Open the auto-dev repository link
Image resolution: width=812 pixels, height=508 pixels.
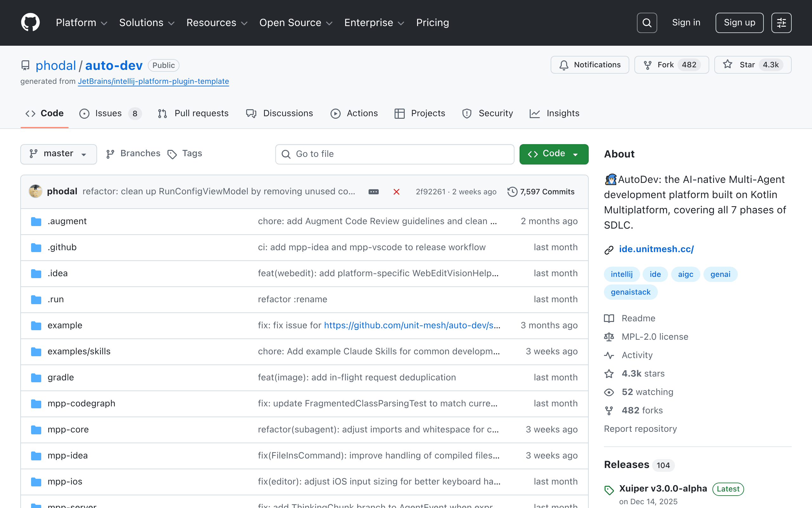(x=114, y=65)
